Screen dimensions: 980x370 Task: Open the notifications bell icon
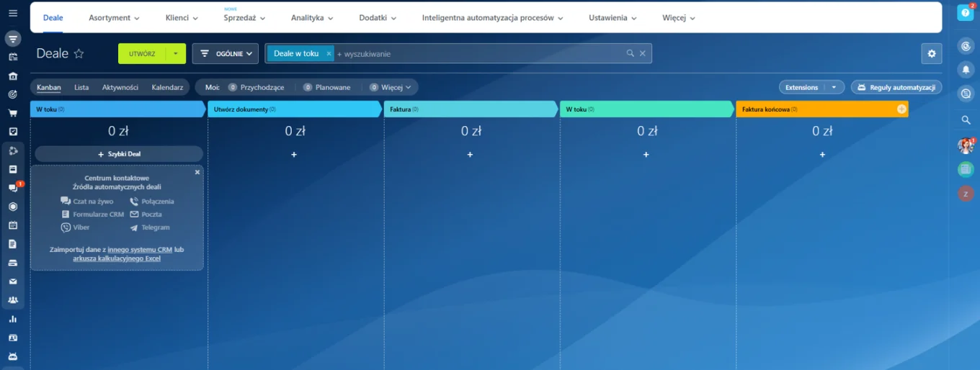966,70
